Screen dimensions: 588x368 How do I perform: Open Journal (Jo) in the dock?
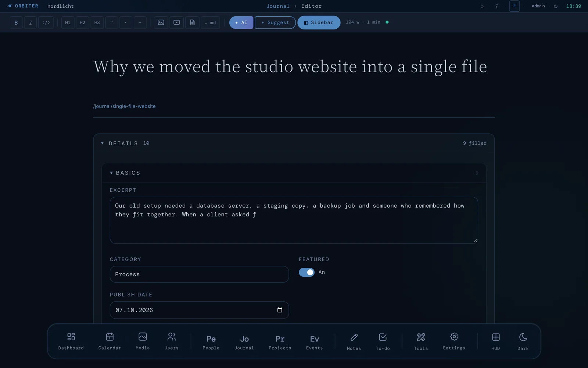coord(244,342)
